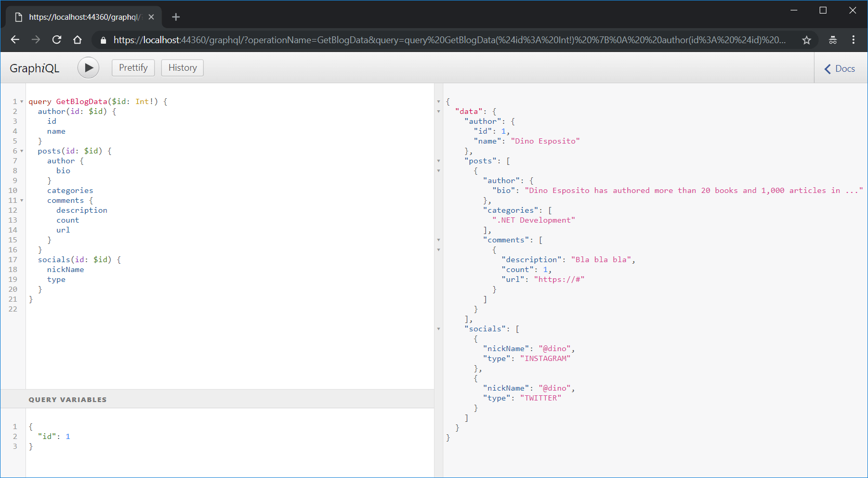The image size is (868, 478).
Task: Click 'count' field on line 13
Action: click(68, 220)
